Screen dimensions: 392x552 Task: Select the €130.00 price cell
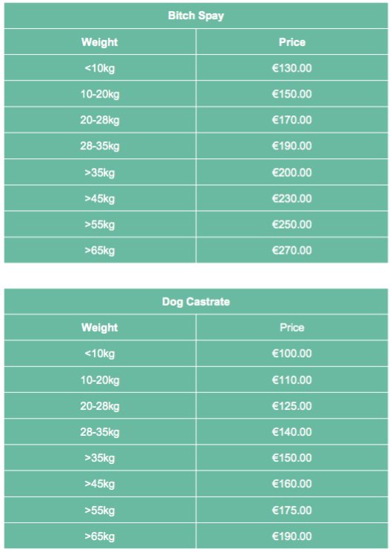coord(291,68)
